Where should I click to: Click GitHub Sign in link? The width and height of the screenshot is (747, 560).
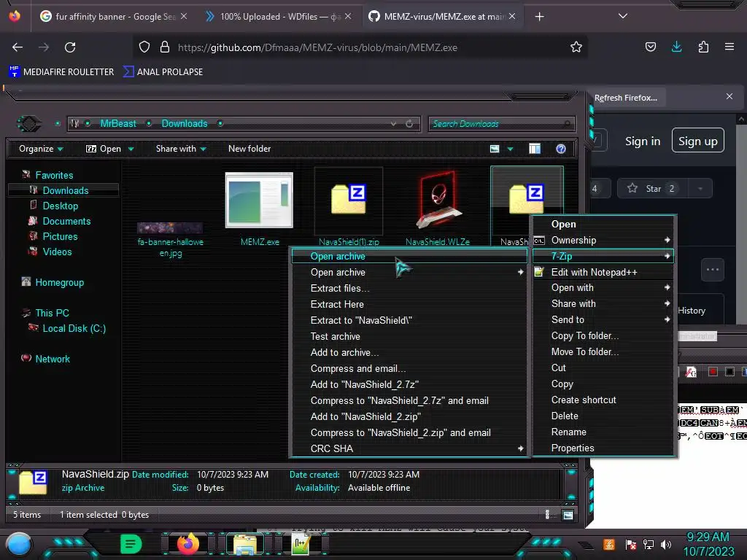[642, 141]
